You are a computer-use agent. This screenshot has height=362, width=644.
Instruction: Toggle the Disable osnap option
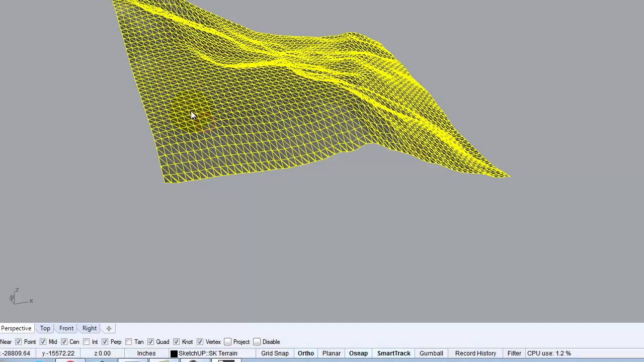click(257, 342)
